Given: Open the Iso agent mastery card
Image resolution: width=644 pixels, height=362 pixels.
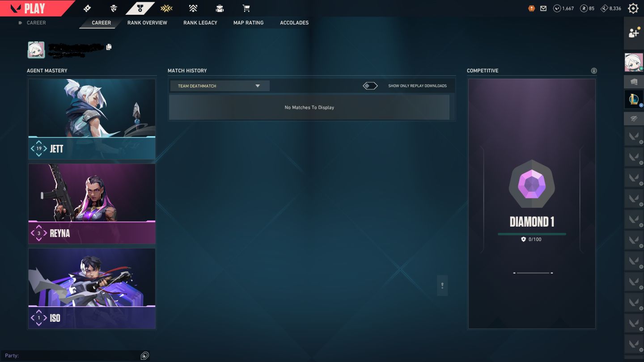Looking at the screenshot, I should 92,289.
